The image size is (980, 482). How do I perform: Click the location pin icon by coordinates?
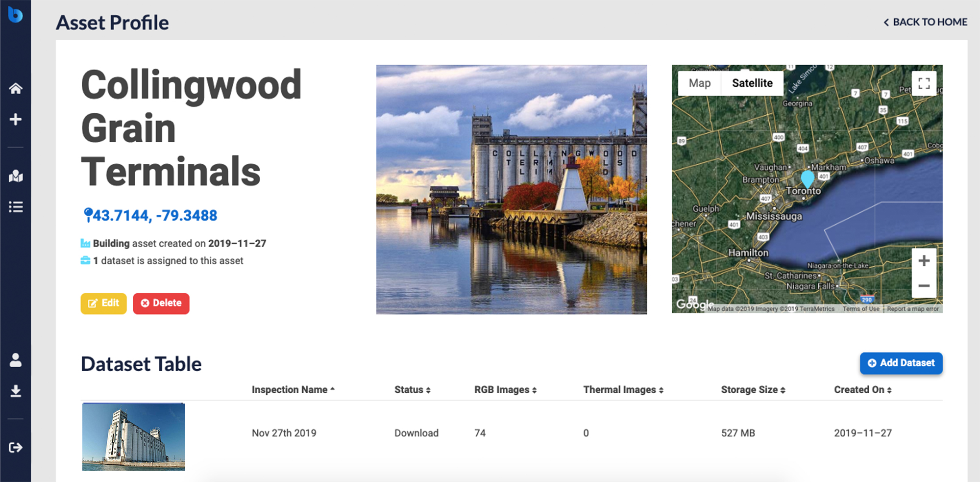88,215
